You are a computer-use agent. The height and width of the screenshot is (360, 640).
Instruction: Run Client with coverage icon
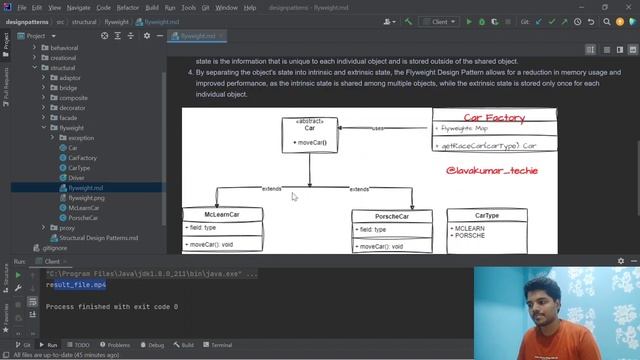pyautogui.click(x=495, y=22)
